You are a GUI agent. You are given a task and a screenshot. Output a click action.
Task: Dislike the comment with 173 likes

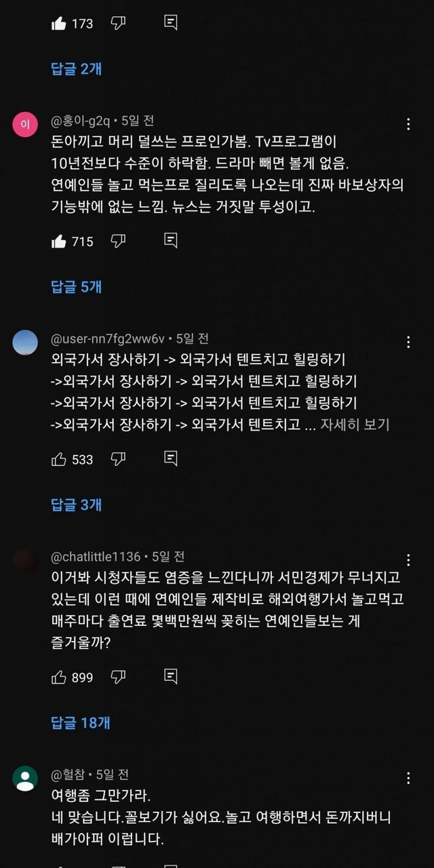[118, 23]
